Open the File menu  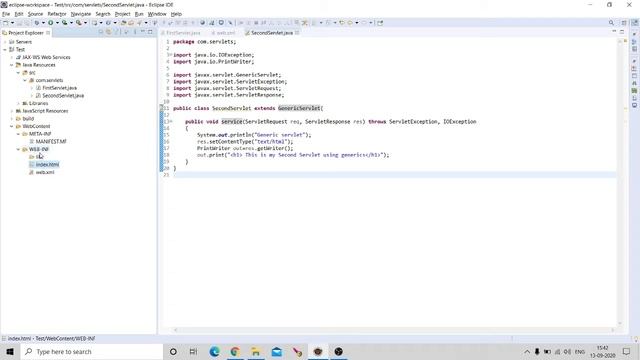pos(6,14)
